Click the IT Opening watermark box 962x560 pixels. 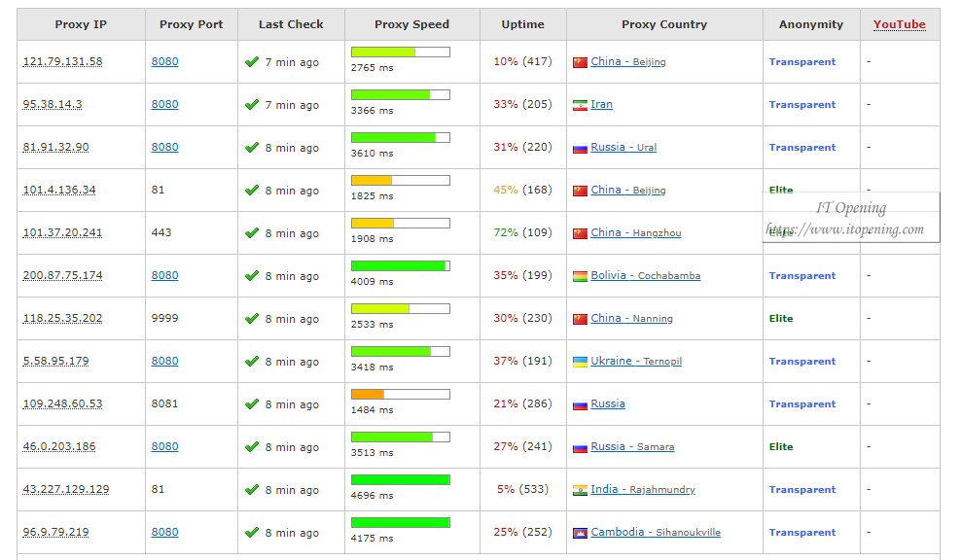point(851,217)
